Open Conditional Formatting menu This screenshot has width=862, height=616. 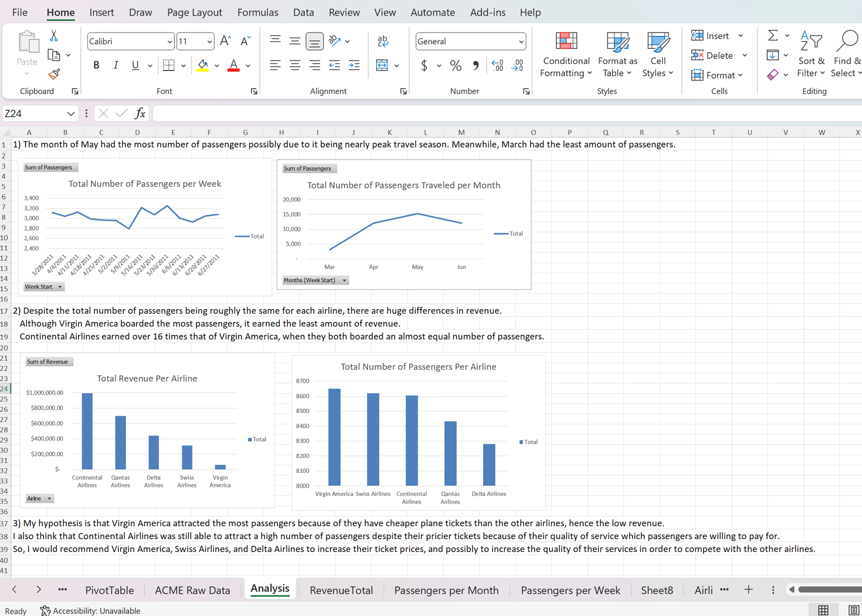tap(566, 54)
